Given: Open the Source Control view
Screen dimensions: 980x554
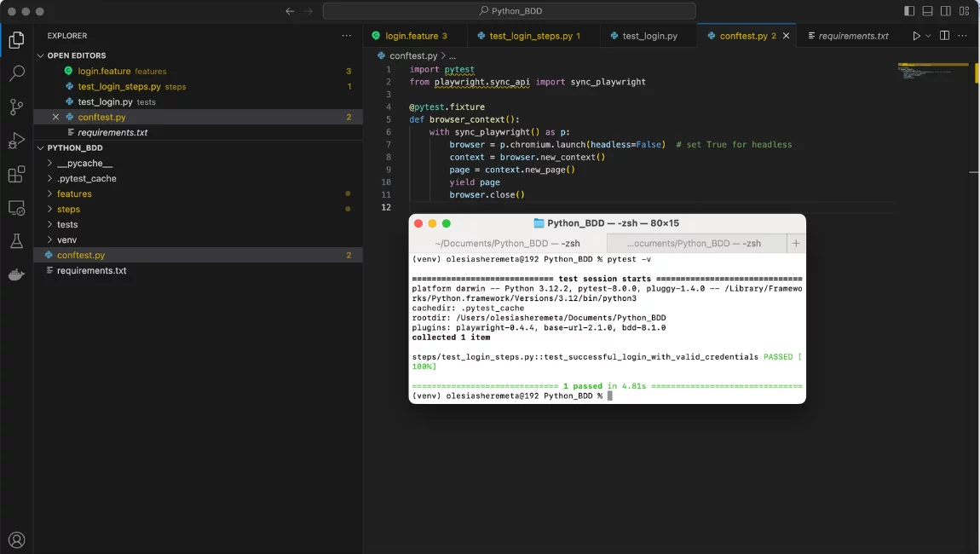Looking at the screenshot, I should coord(16,107).
